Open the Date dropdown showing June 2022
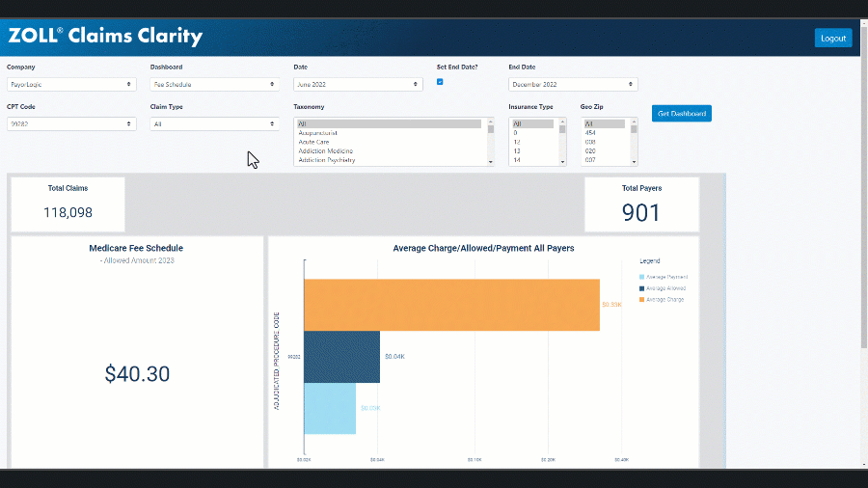The height and width of the screenshot is (488, 868). [358, 84]
